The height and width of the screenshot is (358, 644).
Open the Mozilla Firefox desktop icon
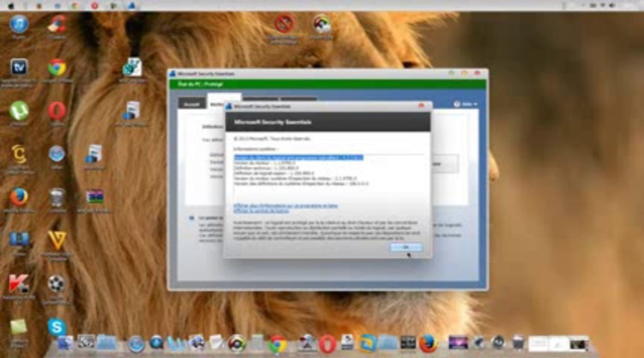click(19, 197)
